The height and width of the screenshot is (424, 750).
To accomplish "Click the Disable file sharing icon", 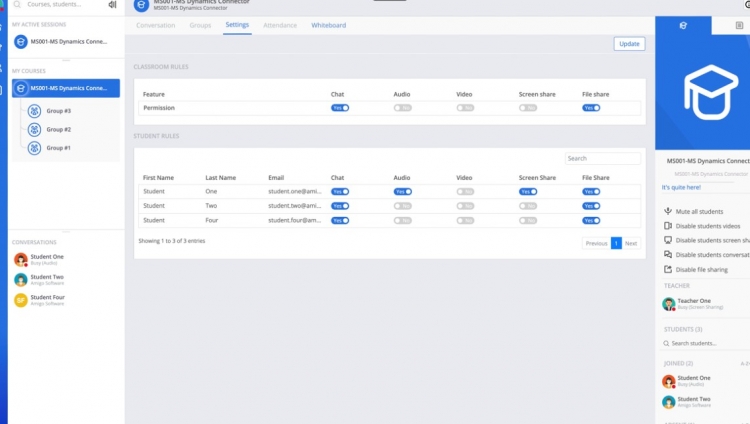I will click(x=667, y=269).
